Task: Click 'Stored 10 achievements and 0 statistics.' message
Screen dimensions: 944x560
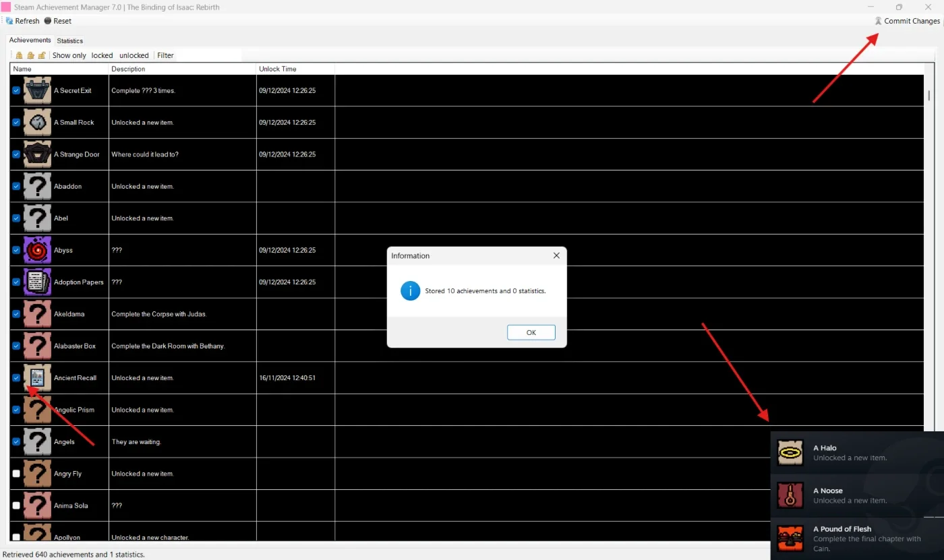Action: pyautogui.click(x=485, y=291)
